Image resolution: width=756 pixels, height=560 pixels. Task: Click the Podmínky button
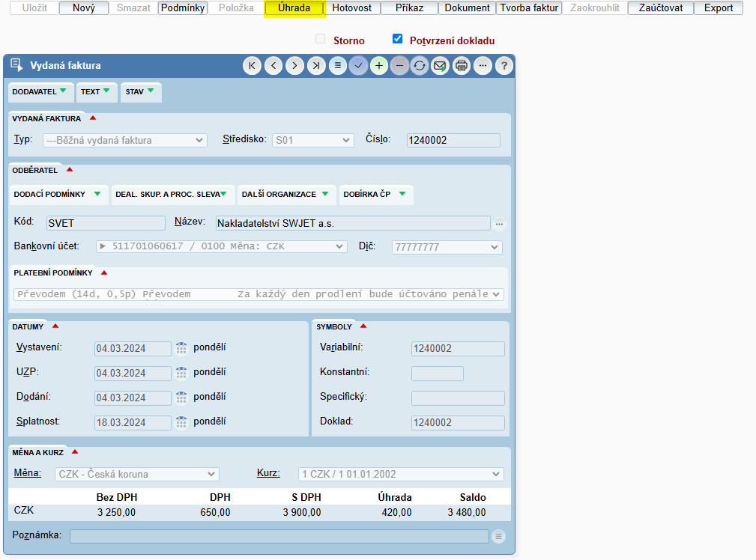click(183, 7)
